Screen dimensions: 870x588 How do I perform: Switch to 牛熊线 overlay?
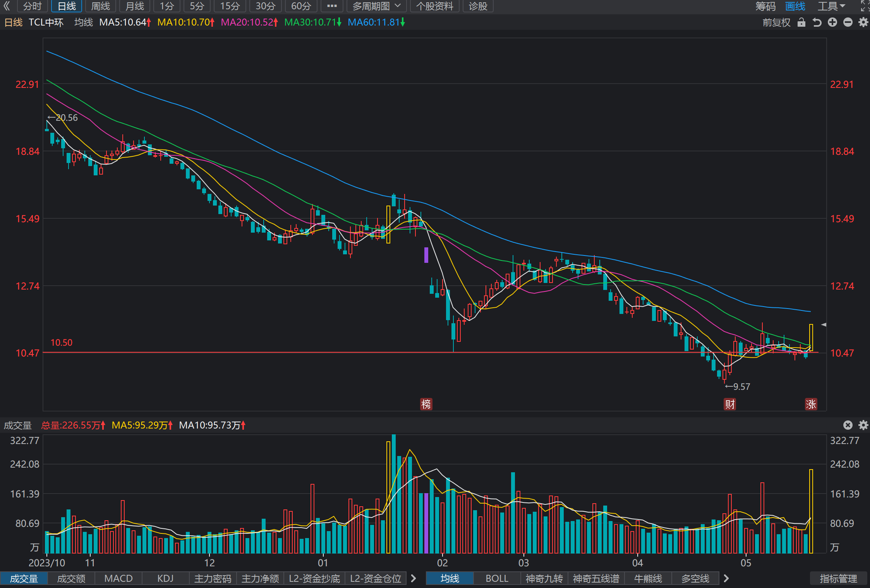(648, 578)
